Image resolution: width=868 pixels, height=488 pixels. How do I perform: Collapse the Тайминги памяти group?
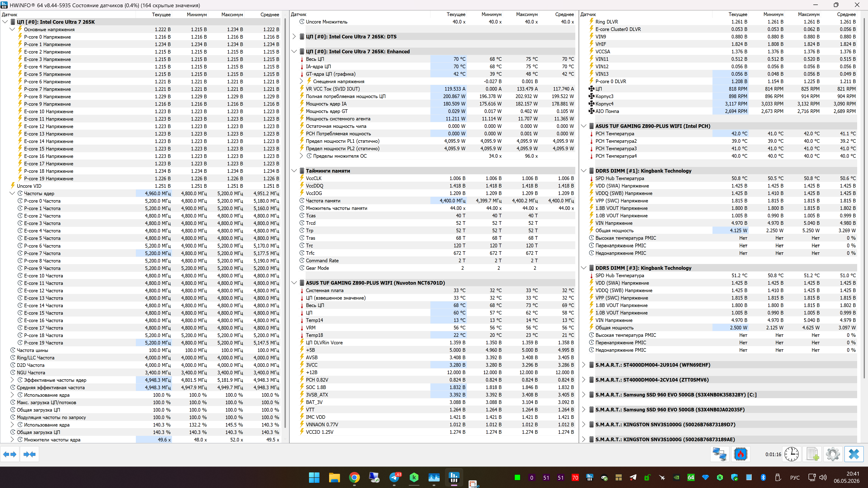(294, 171)
